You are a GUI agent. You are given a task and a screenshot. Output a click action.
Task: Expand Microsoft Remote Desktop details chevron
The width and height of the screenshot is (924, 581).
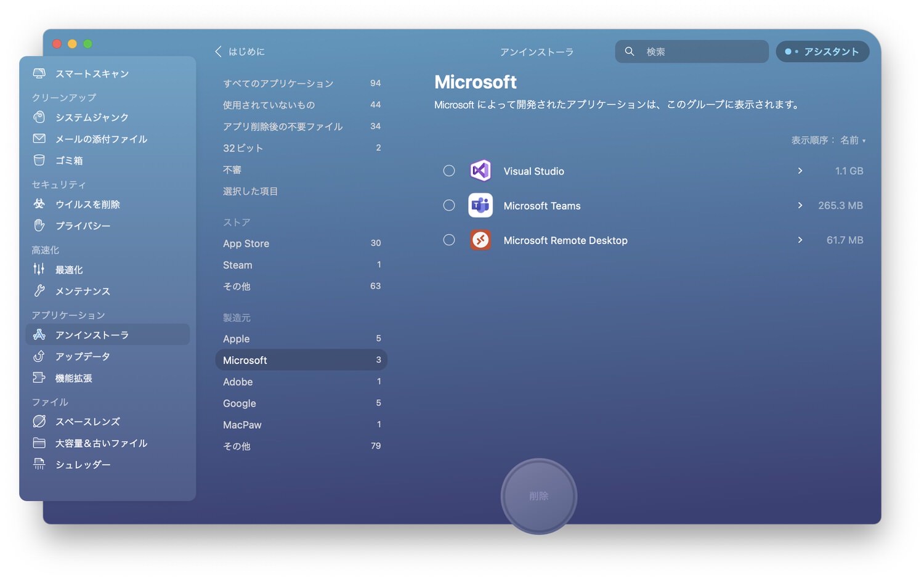(x=800, y=240)
